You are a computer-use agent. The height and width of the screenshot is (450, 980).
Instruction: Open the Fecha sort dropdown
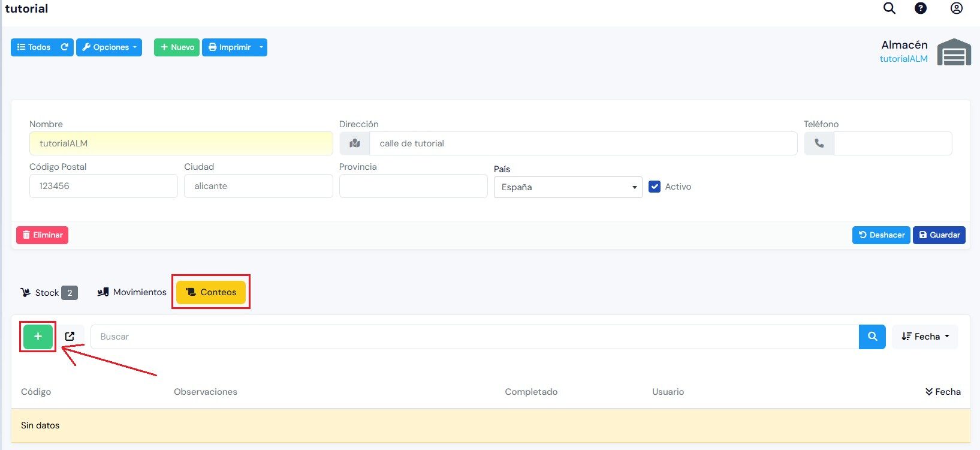coord(925,337)
